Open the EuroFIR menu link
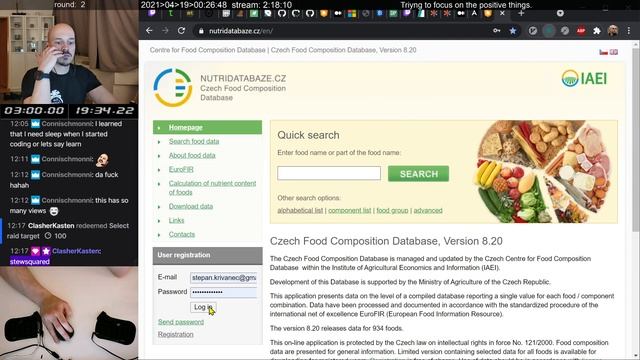Viewport: 640px width, 360px height. pos(181,169)
